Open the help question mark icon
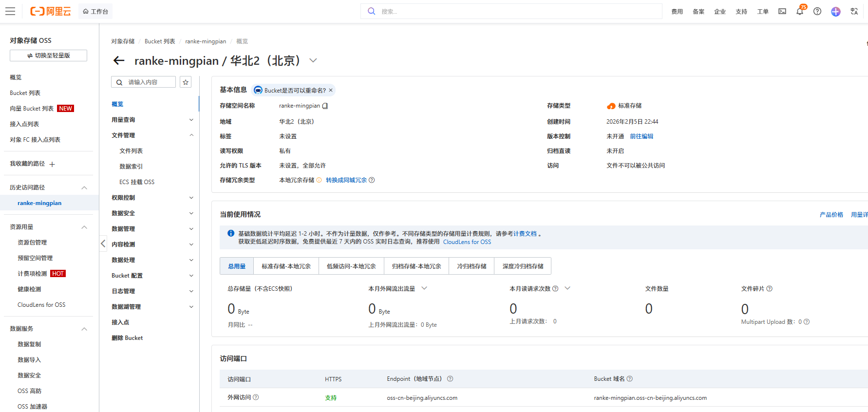Viewport: 868px width, 412px height. point(817,11)
